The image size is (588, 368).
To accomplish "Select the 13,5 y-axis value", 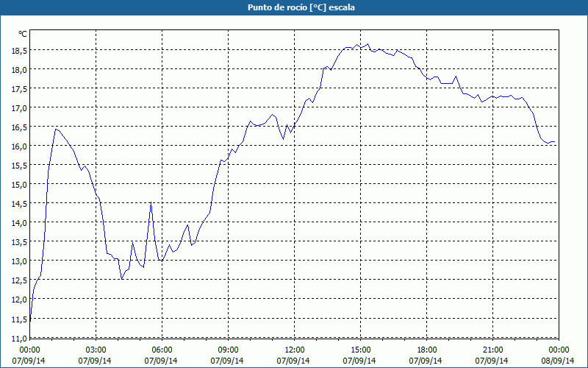I will 19,242.
